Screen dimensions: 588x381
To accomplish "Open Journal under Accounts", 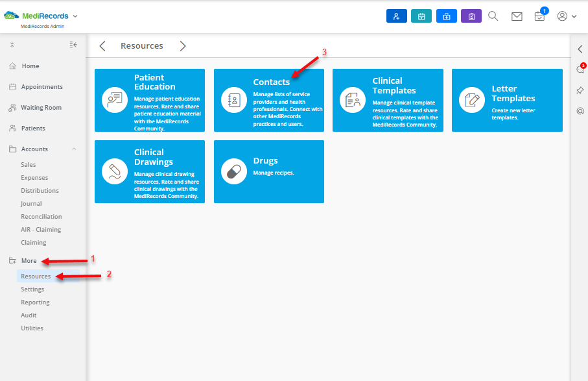I will coord(31,203).
